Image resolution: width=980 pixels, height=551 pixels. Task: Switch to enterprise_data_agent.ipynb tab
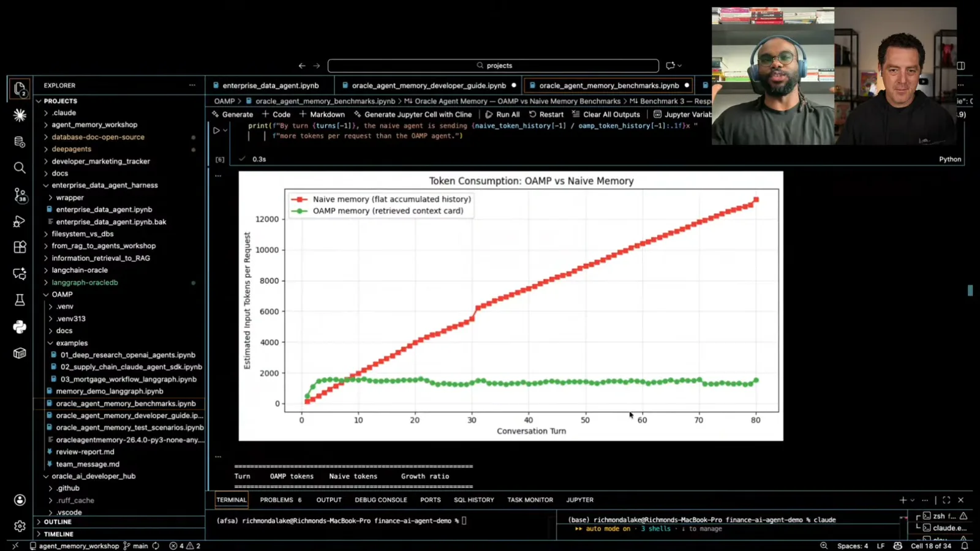click(270, 86)
